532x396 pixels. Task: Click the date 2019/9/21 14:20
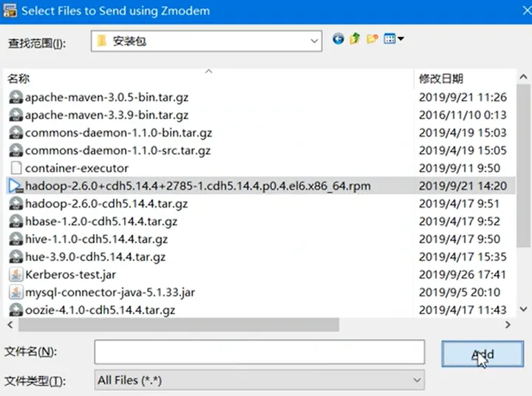pyautogui.click(x=463, y=186)
